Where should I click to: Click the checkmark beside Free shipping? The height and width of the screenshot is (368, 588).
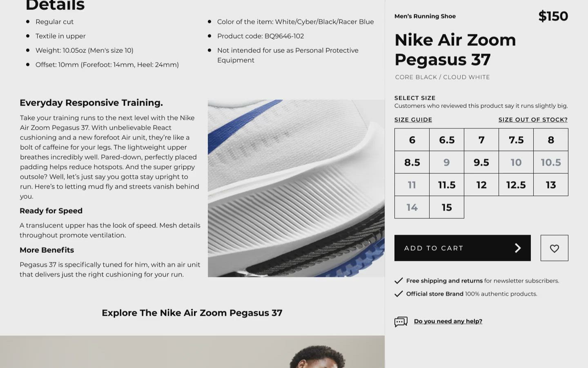point(399,280)
